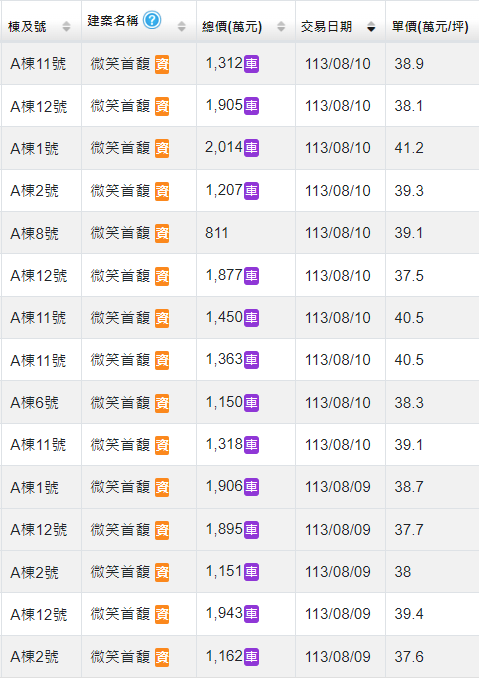This screenshot has height=679, width=479.
Task: Click the orange 資 icon in the 1,312 row
Action: coord(162,65)
